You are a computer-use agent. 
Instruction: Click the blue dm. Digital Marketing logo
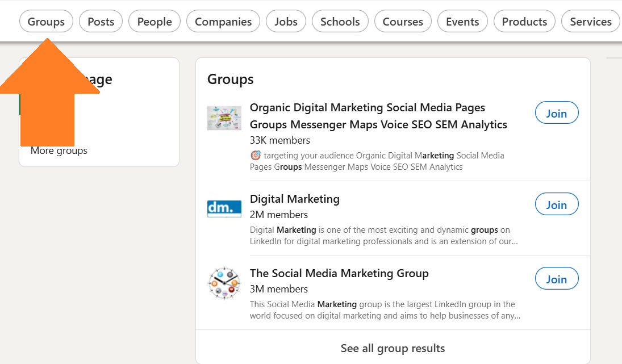click(x=224, y=208)
